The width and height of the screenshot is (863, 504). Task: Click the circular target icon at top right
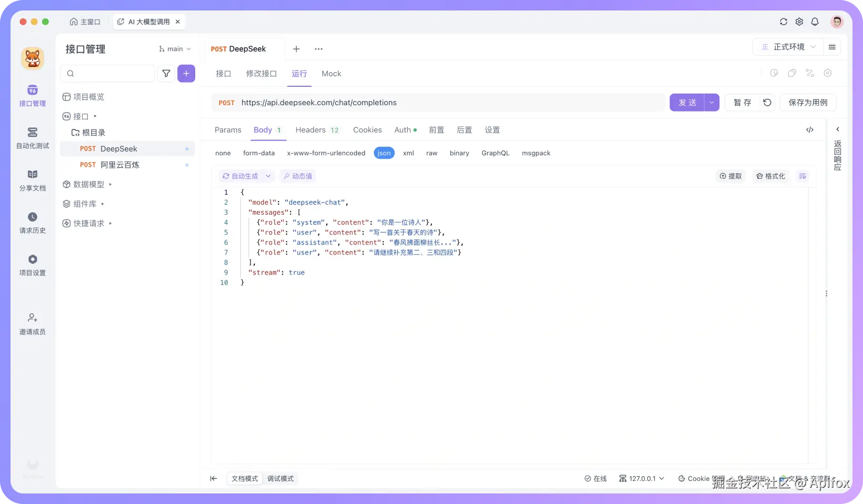[x=828, y=73]
